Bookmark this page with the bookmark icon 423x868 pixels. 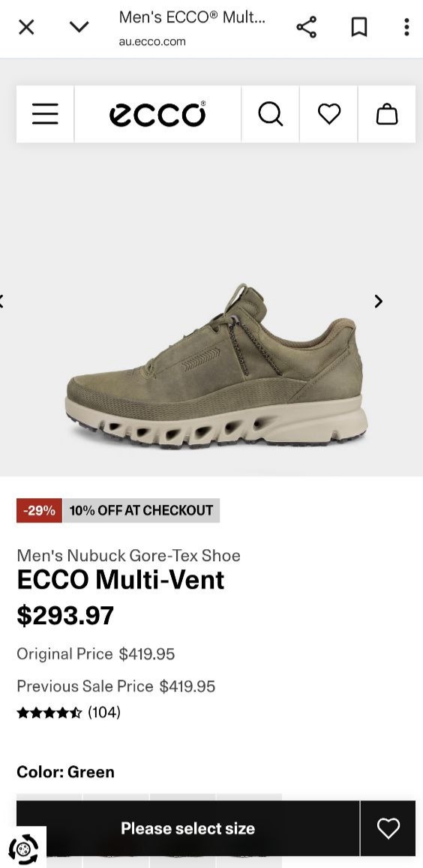[359, 26]
